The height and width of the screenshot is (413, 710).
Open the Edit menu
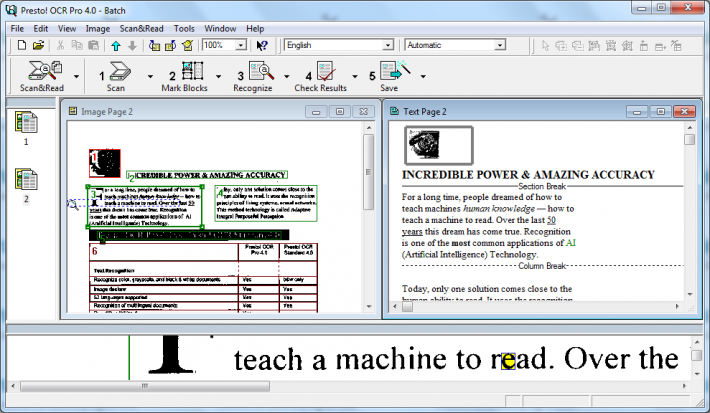coord(41,29)
